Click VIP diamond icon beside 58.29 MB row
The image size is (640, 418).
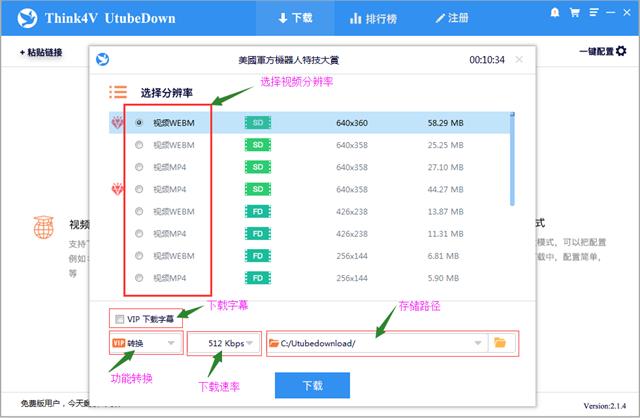[x=117, y=122]
